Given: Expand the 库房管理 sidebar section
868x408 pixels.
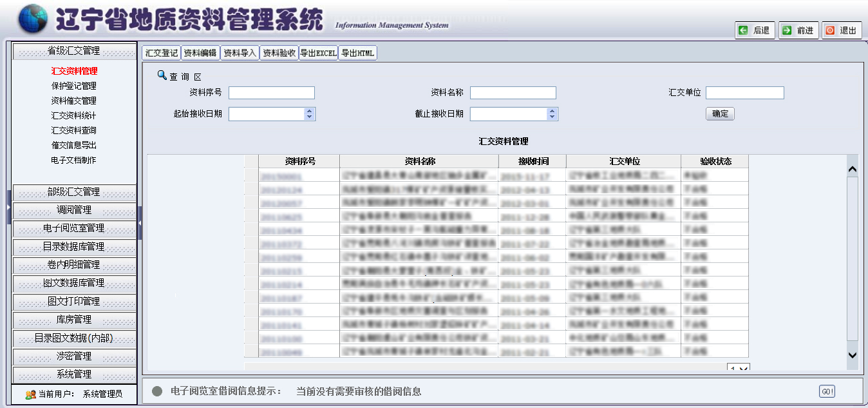Looking at the screenshot, I should [x=74, y=320].
